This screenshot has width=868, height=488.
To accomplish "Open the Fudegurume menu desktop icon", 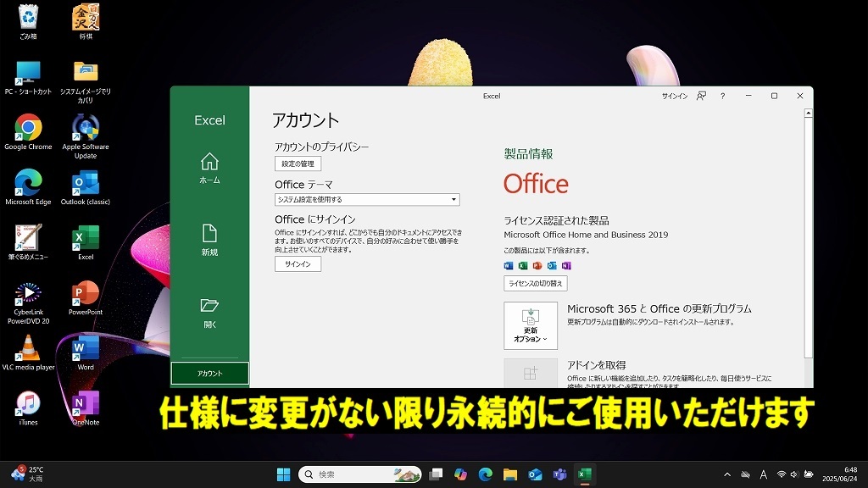I will click(x=28, y=242).
